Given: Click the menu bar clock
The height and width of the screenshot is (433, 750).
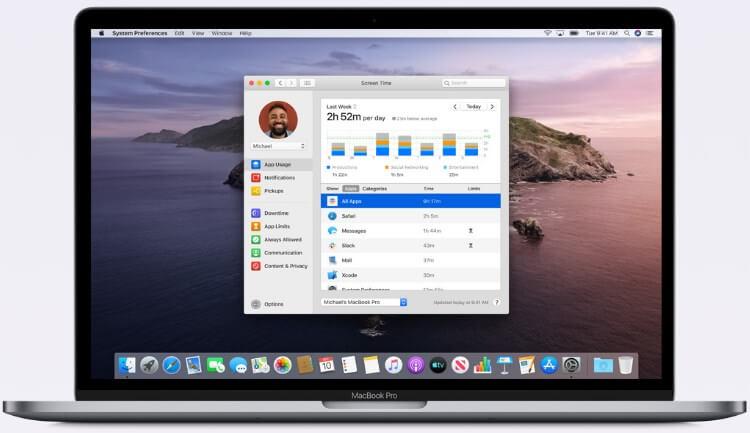Looking at the screenshot, I should pyautogui.click(x=602, y=33).
